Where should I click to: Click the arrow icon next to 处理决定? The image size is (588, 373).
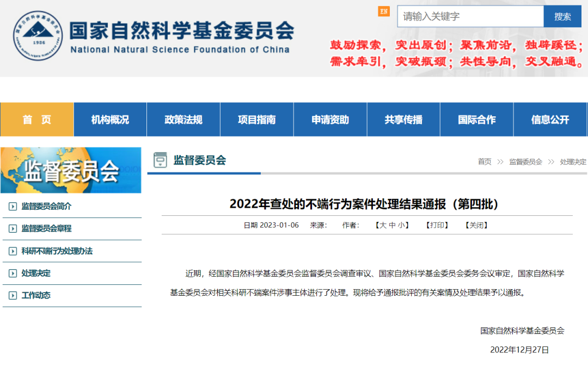coord(12,273)
